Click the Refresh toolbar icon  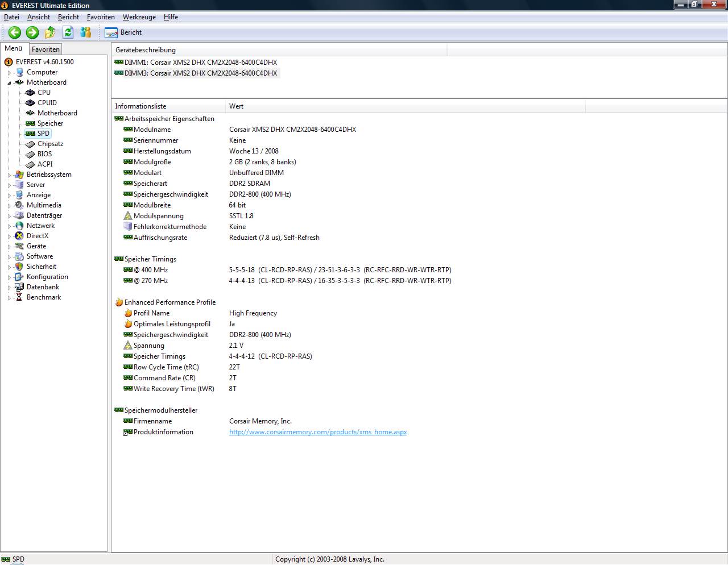[x=68, y=32]
